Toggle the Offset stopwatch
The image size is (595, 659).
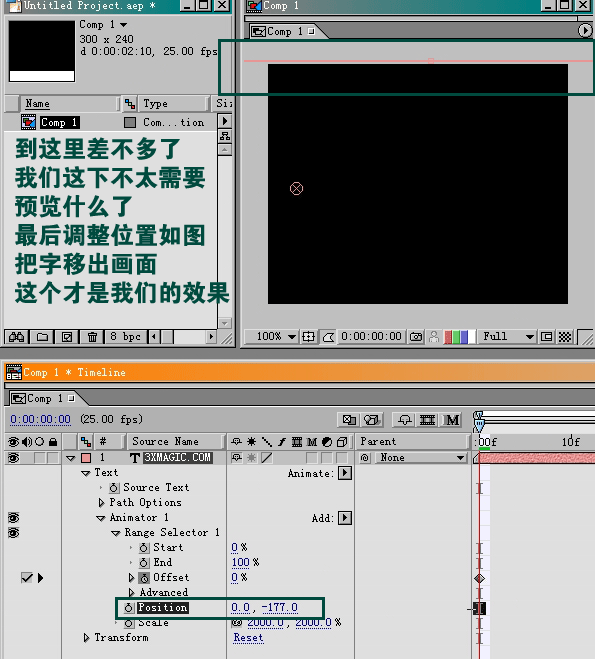[144, 578]
